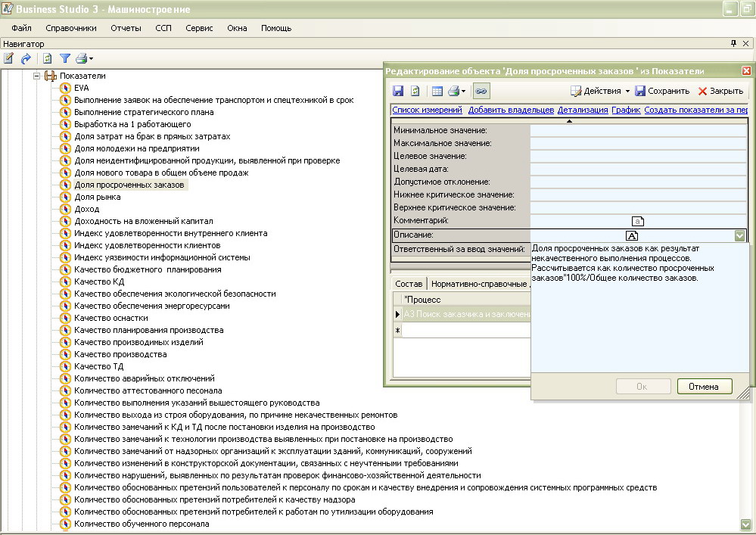Pin the Navigator panel with the pushpin icon

pos(733,44)
